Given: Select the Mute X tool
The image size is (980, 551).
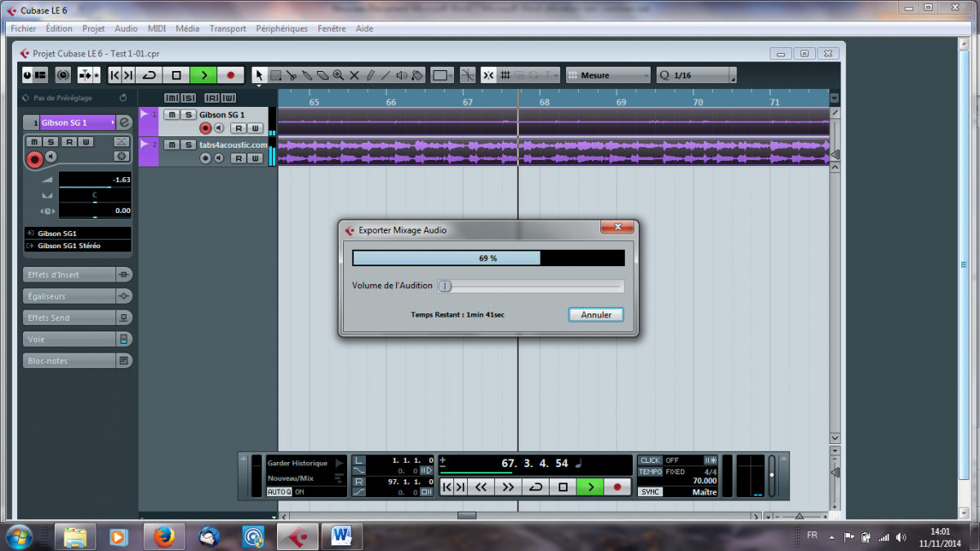Looking at the screenshot, I should [x=354, y=75].
